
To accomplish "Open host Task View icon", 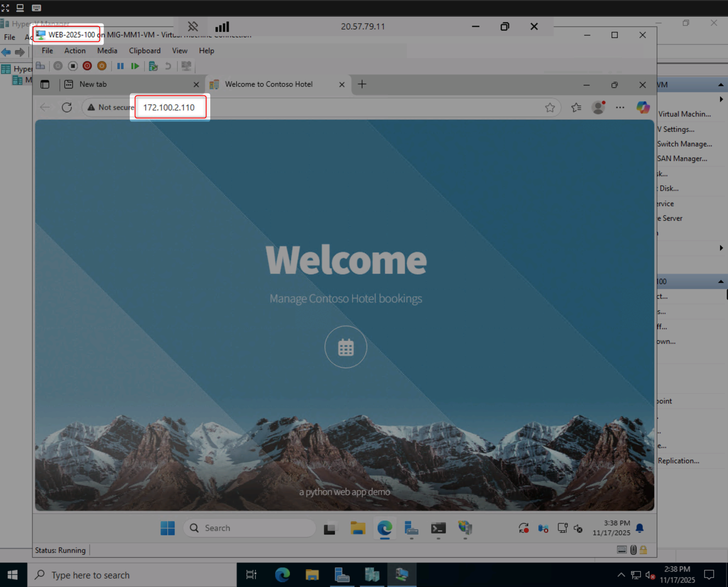I will [251, 575].
